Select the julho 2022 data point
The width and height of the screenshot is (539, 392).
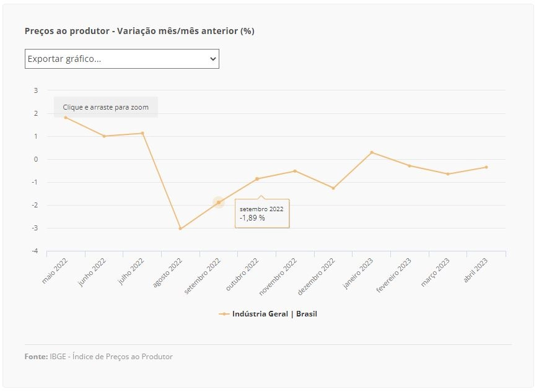pos(142,133)
